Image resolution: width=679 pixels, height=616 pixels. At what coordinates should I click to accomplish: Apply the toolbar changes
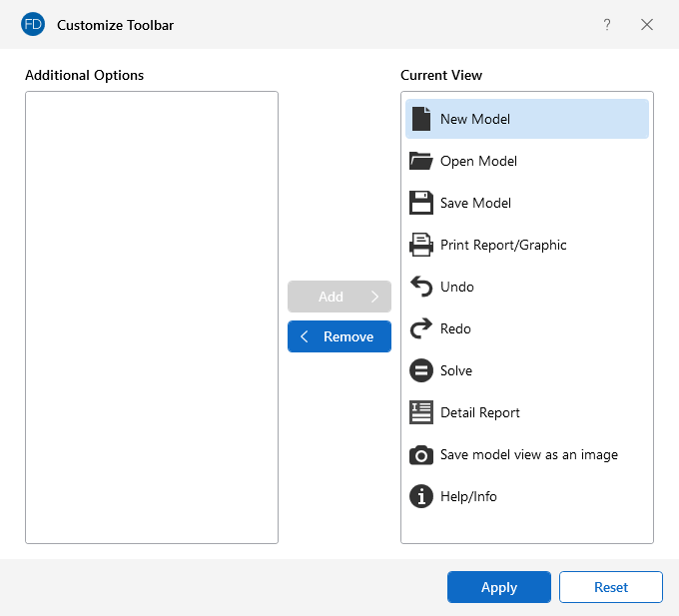pyautogui.click(x=498, y=587)
